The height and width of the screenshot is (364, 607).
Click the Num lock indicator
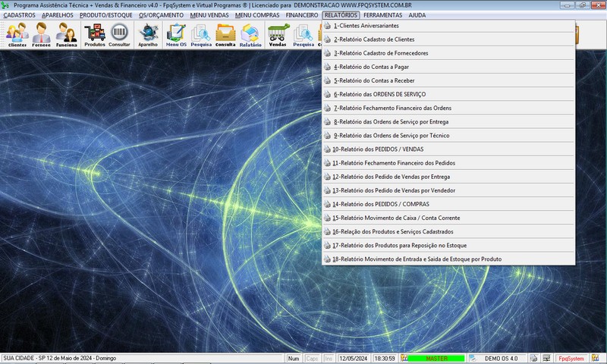coord(293,359)
